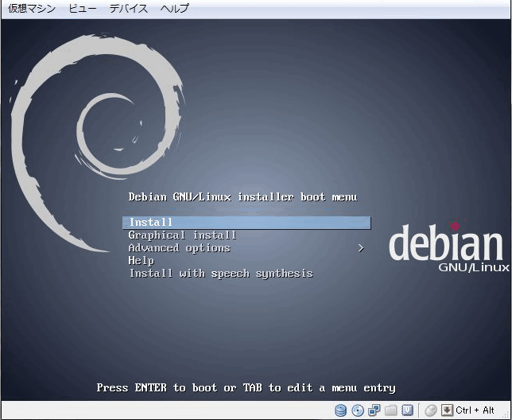Click the virtualization CPU chip icon
Screen dimensions: 512x420
[407, 410]
